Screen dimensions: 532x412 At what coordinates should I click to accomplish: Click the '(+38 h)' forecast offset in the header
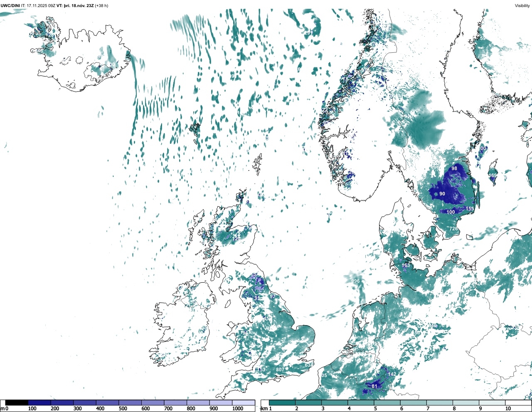(x=101, y=6)
